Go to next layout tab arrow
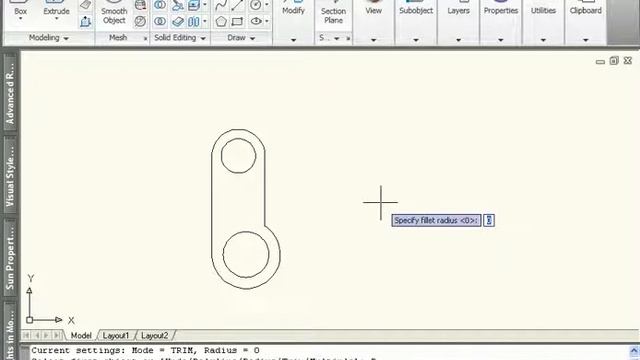The width and height of the screenshot is (640, 360). pos(46,336)
